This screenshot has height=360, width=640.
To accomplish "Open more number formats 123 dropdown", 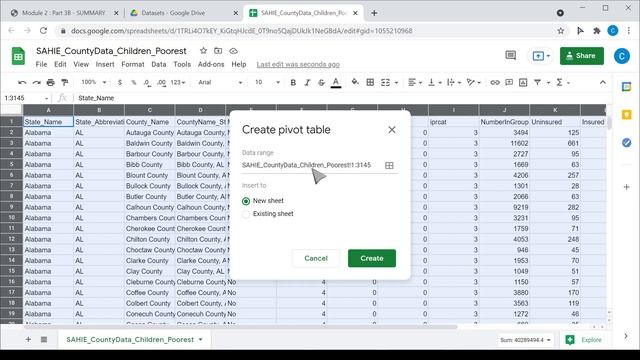I will coord(178,82).
